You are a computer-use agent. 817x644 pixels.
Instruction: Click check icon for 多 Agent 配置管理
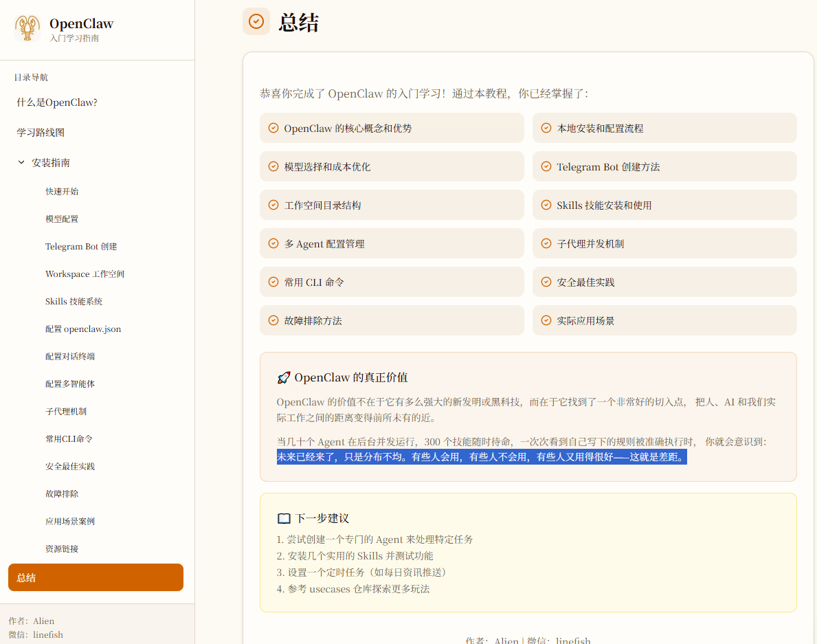(x=273, y=243)
